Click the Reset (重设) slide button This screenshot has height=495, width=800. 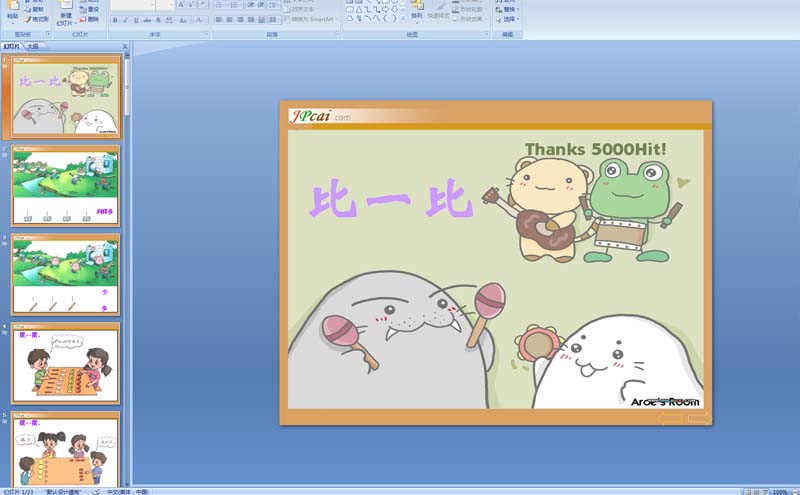[x=89, y=9]
